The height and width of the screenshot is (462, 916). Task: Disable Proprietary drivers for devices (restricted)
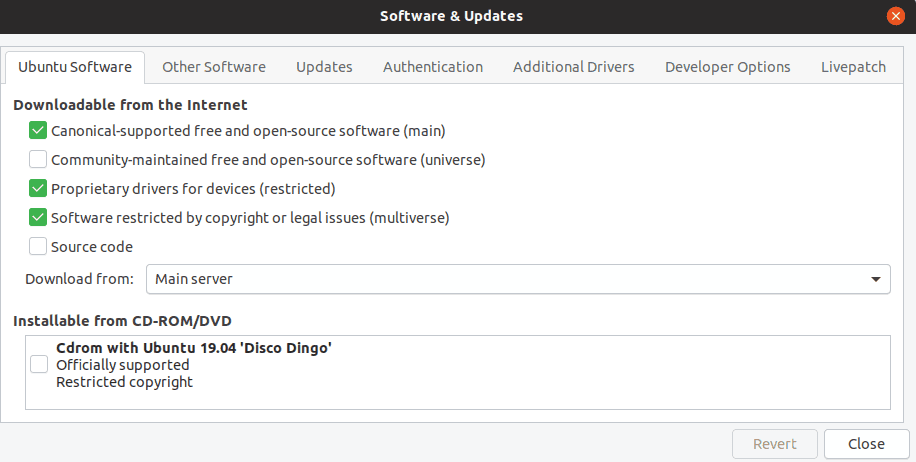coord(38,188)
